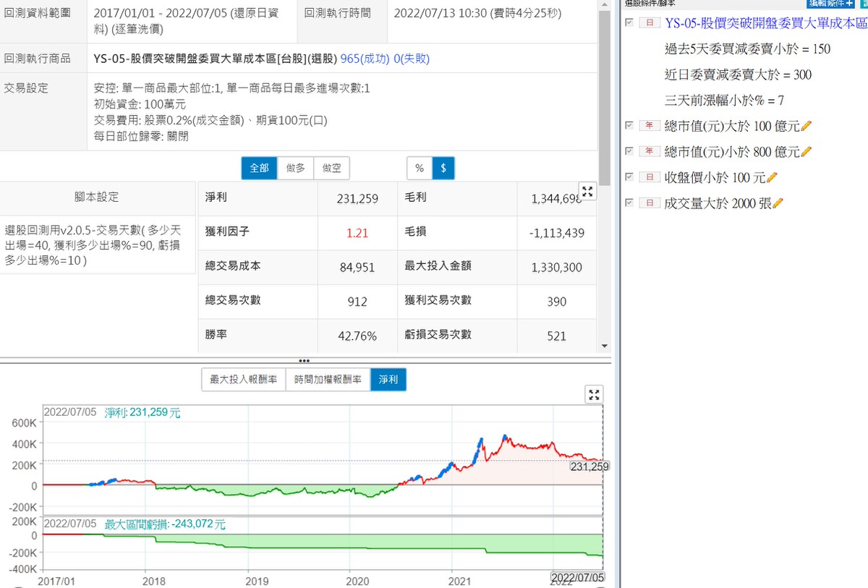Click the 編輯條件 add button
This screenshot has height=588, width=868.
830,4
